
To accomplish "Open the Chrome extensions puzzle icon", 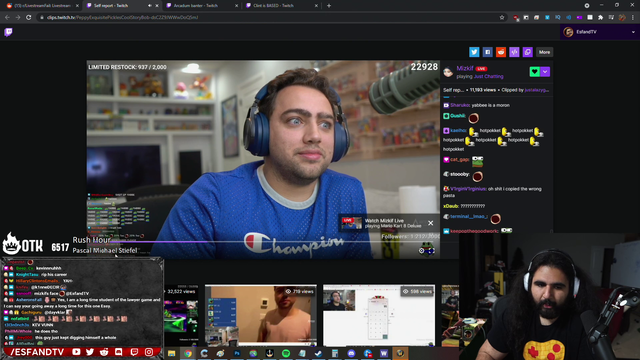I will tap(600, 18).
